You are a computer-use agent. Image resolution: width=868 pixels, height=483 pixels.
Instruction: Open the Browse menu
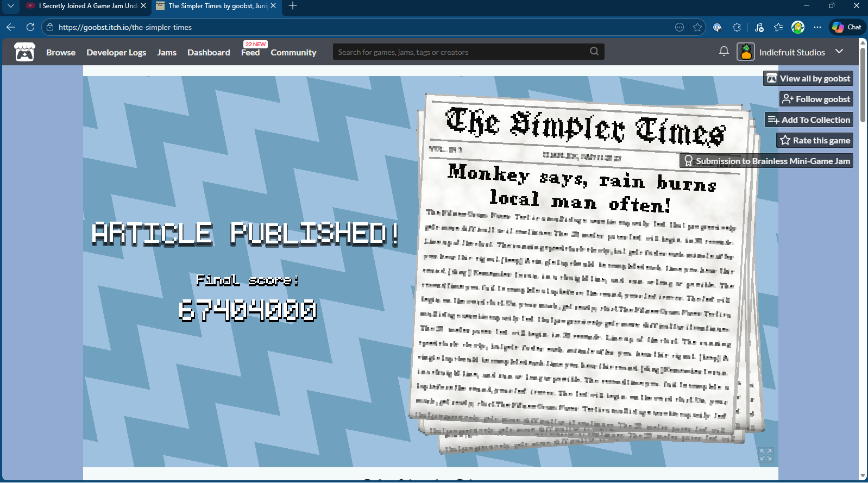(x=61, y=52)
